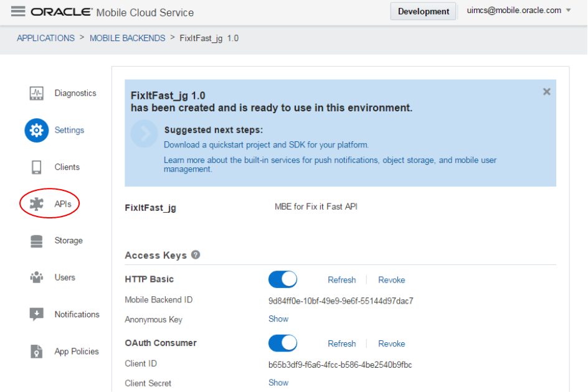Disable the OAuth Consumer switch

click(283, 343)
